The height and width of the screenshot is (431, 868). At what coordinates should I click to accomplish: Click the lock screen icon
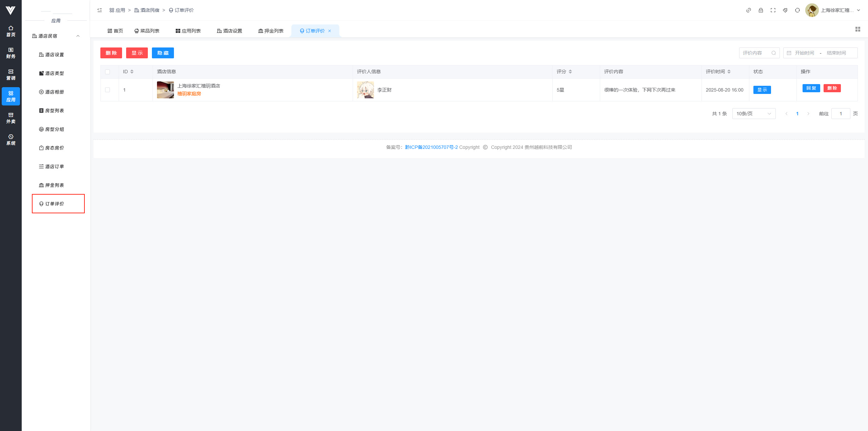point(761,10)
